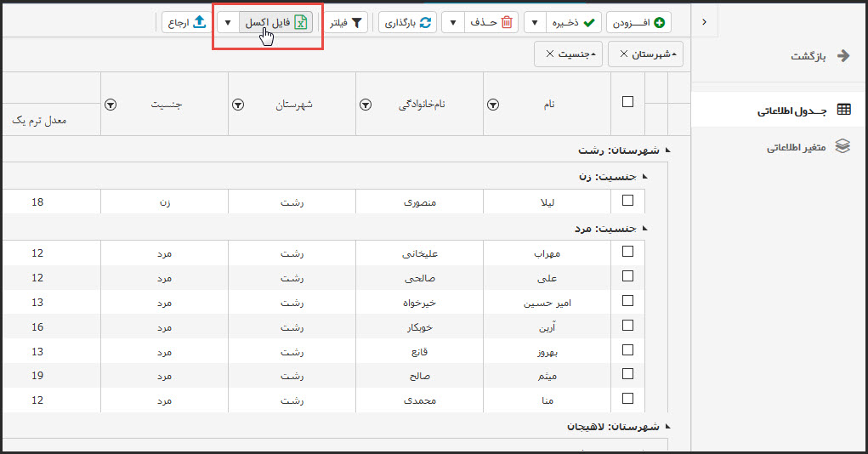Tick the checkbox for row لیلا
Image resolution: width=868 pixels, height=454 pixels.
coord(627,201)
